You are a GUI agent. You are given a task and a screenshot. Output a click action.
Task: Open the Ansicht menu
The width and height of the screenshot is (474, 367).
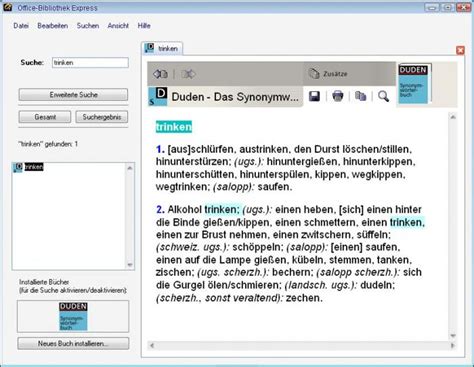[x=118, y=26]
